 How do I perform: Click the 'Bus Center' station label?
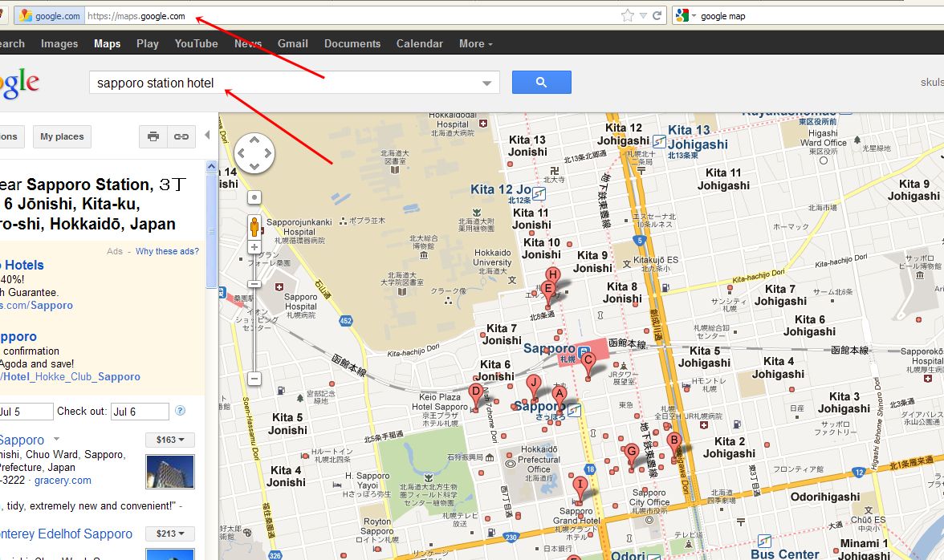[x=784, y=554]
